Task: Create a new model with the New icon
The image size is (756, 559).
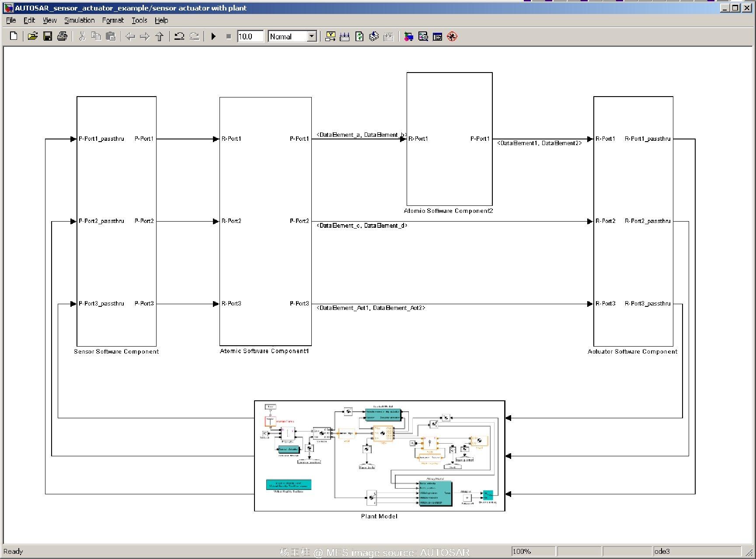Action: tap(13, 36)
